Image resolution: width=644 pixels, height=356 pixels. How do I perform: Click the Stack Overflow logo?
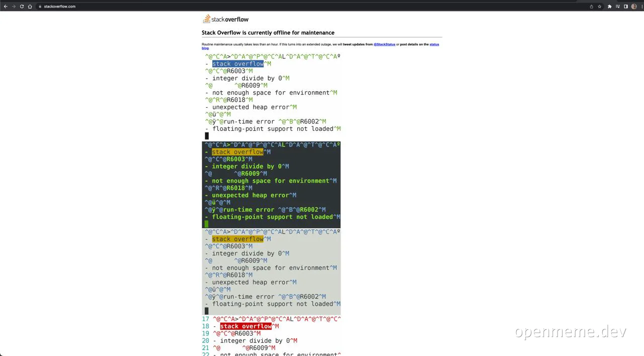tap(225, 19)
